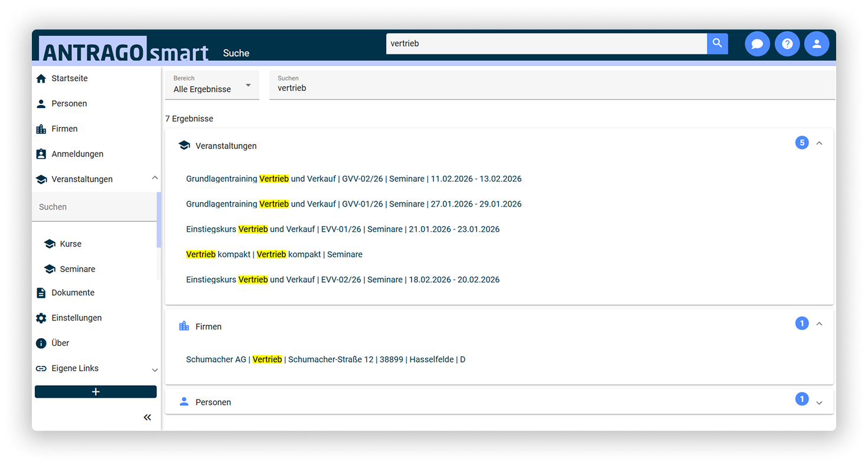Open Firmen in the sidebar
This screenshot has width=868, height=465.
pos(64,129)
